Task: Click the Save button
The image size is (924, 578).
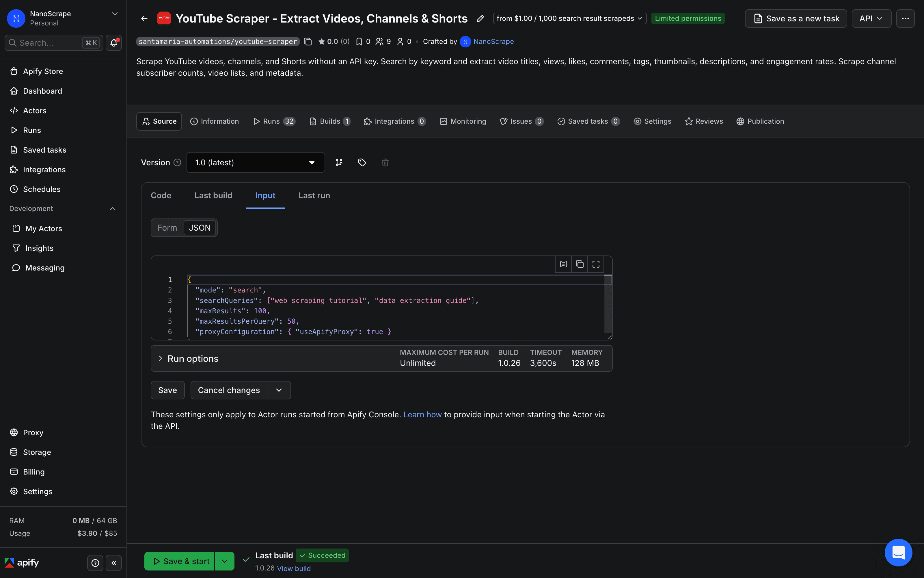Action: point(167,390)
